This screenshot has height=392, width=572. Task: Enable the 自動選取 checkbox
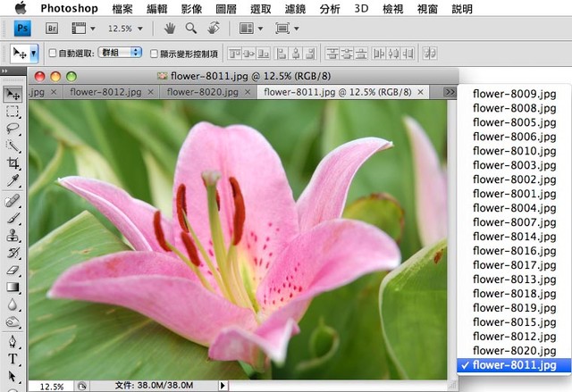pos(53,54)
